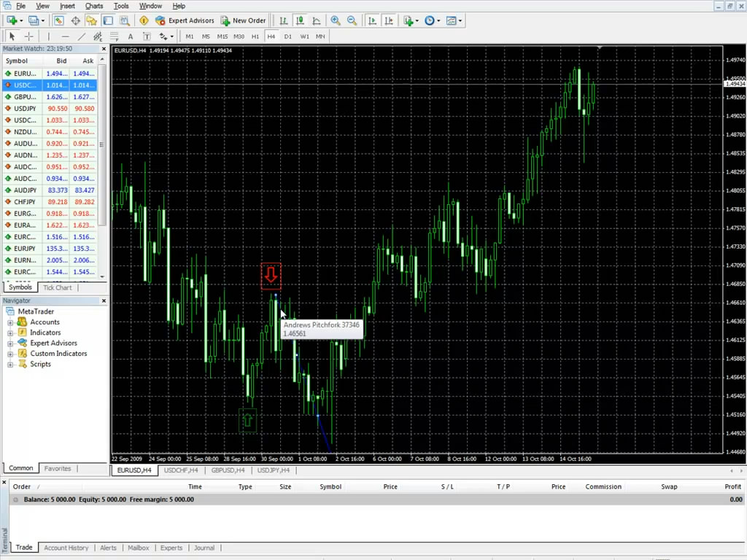747x560 pixels.
Task: Expand the Scripts node in Navigator
Action: tap(10, 365)
